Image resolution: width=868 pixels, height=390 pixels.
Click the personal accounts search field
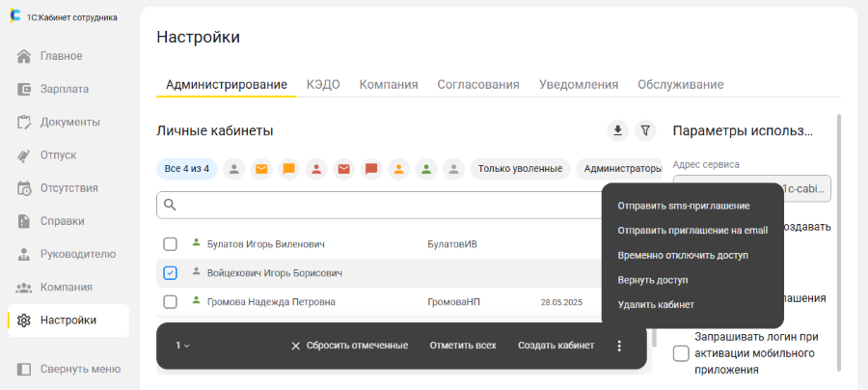386,205
